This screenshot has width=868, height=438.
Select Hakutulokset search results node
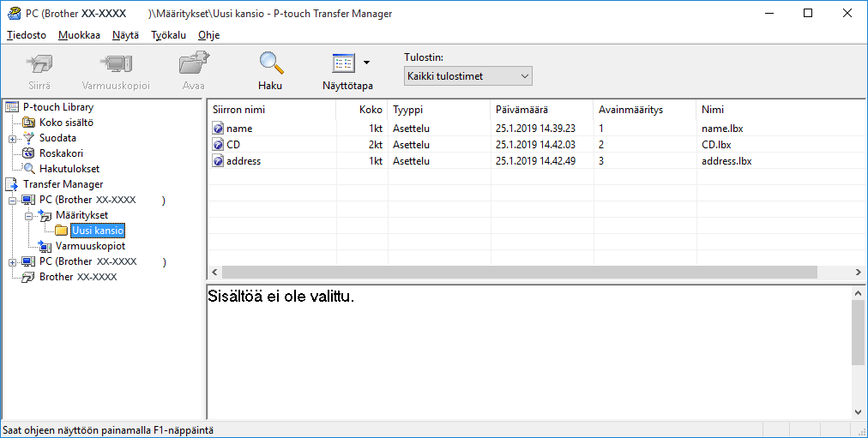click(x=69, y=169)
